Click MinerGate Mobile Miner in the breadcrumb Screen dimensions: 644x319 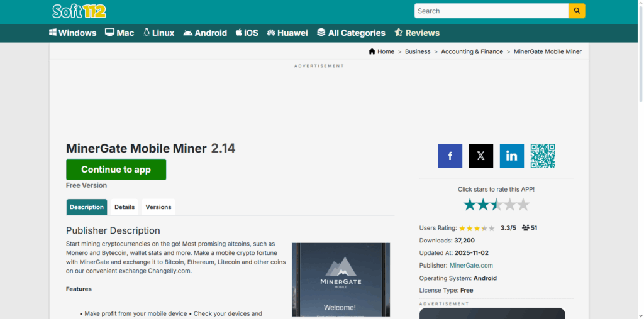(548, 51)
